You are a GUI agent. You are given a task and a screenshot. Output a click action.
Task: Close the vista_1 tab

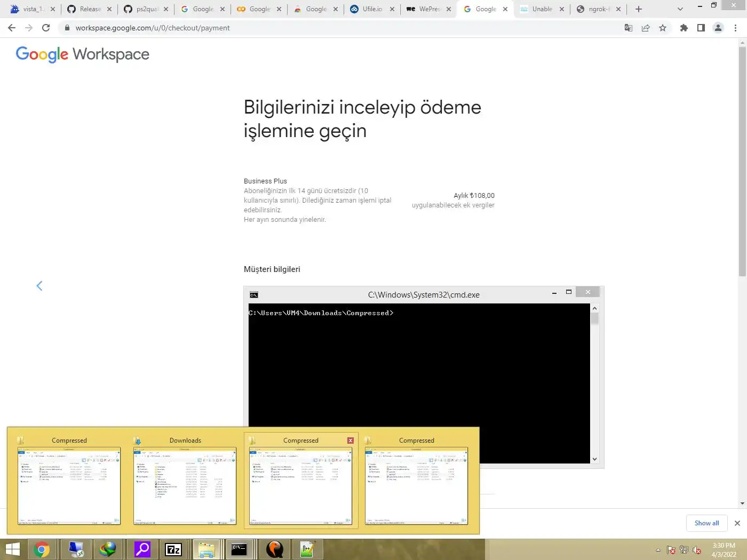coord(52,9)
